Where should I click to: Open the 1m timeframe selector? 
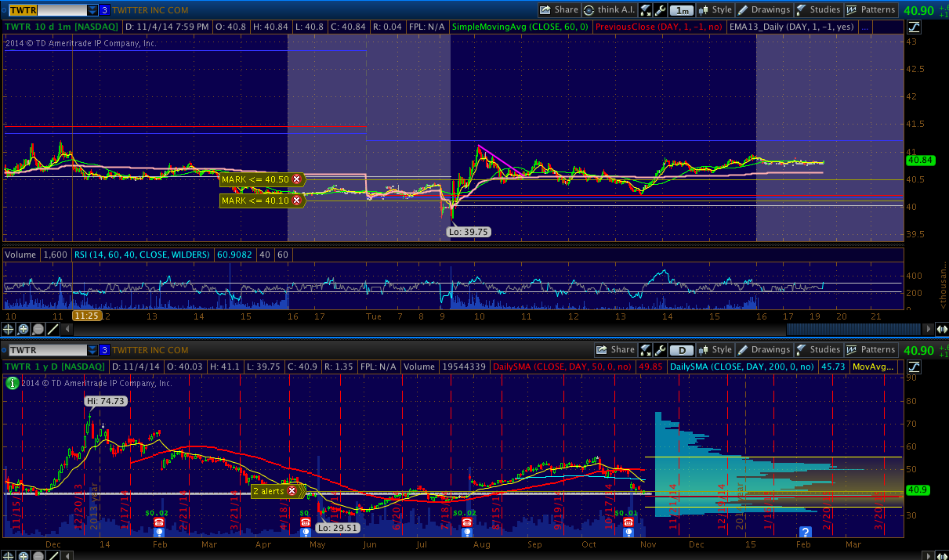pyautogui.click(x=683, y=10)
